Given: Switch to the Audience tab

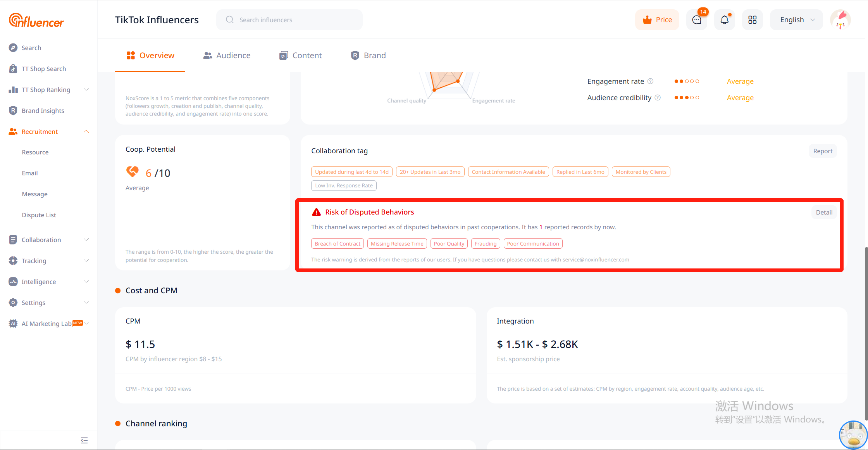Looking at the screenshot, I should click(227, 55).
